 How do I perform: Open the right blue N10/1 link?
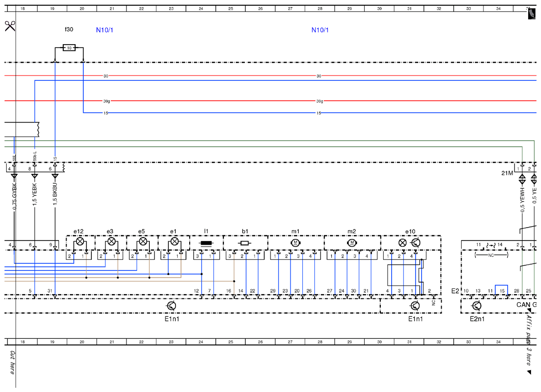[320, 30]
